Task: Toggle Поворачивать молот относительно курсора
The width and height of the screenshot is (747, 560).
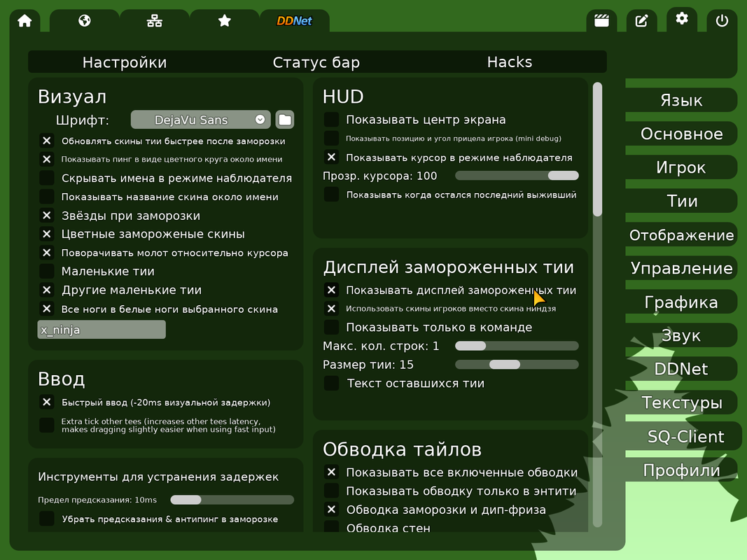Action: coord(47,253)
